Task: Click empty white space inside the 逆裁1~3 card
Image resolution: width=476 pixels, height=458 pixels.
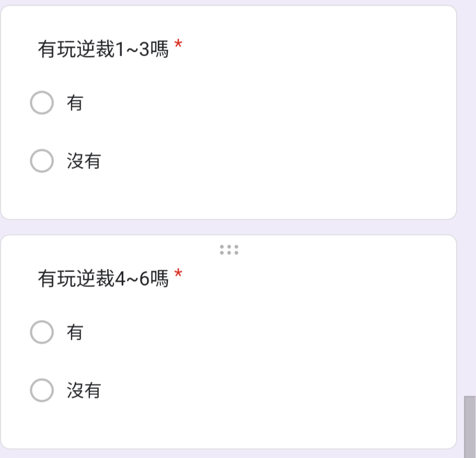Action: click(288, 130)
